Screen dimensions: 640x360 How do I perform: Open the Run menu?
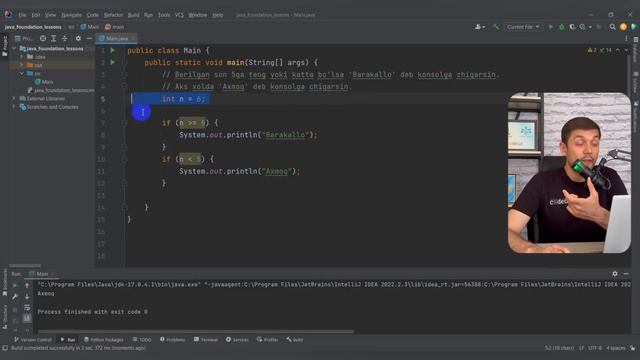[x=148, y=15]
